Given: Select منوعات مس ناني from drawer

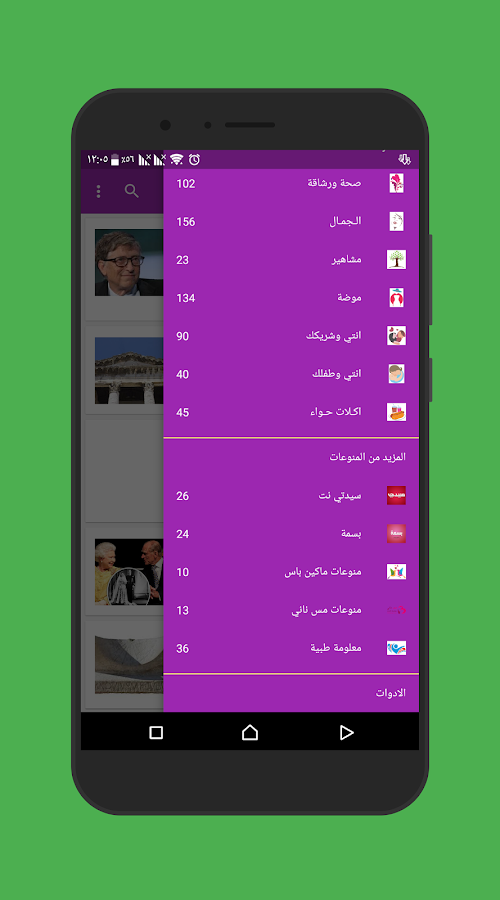Looking at the screenshot, I should pyautogui.click(x=291, y=610).
